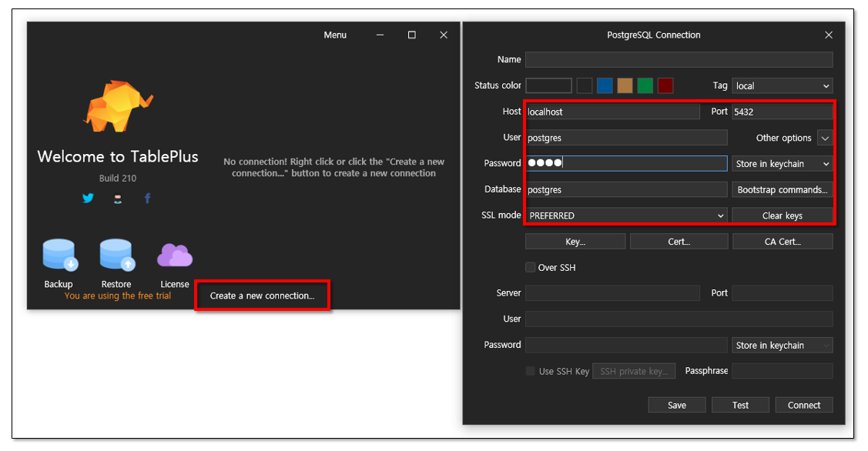Click the TablePlus elephant logo
868x451 pixels.
118,106
